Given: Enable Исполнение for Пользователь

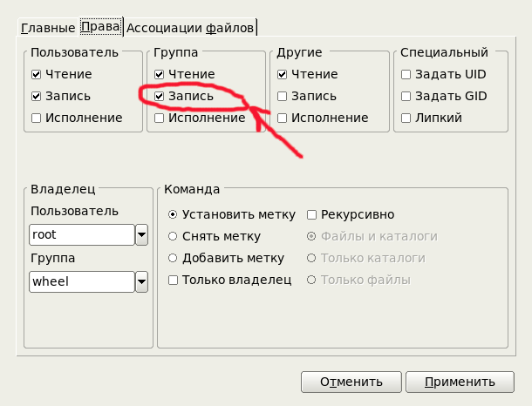Looking at the screenshot, I should (36, 118).
